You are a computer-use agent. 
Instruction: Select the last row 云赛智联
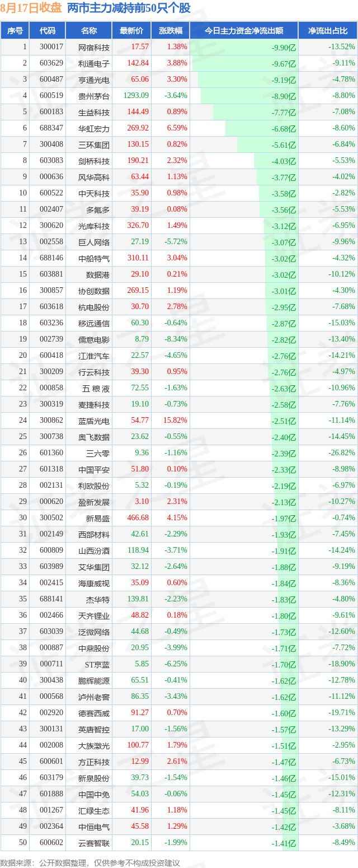pyautogui.click(x=179, y=843)
